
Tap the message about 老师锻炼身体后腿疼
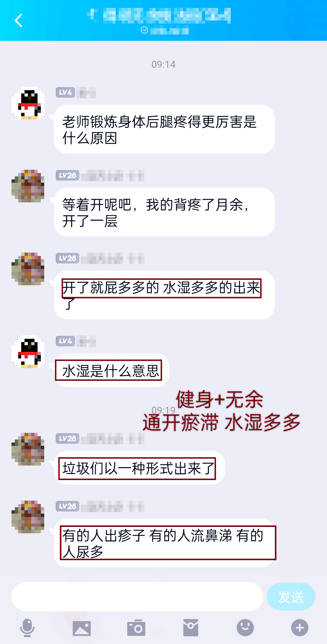tap(164, 129)
